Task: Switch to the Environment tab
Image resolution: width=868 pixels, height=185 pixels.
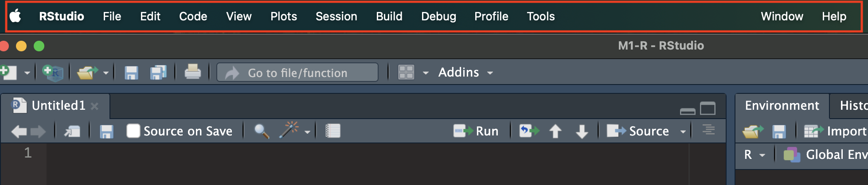Action: [x=782, y=106]
